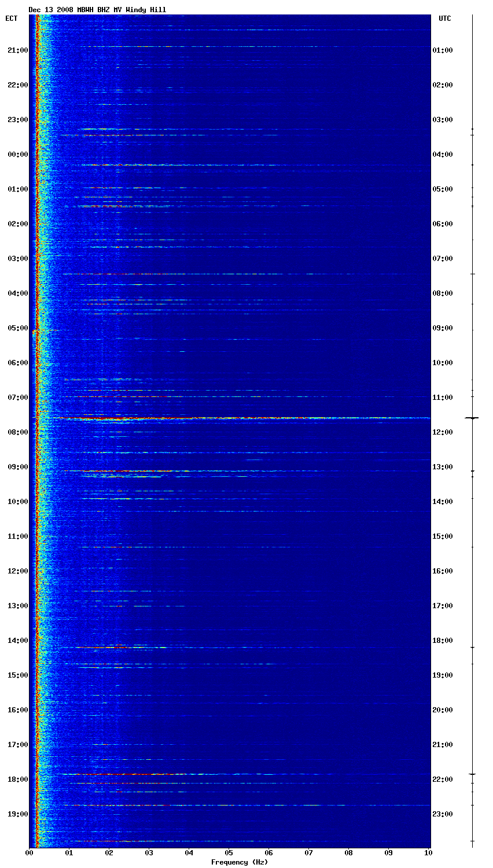Select the 04:00 label on ECT axis
The image size is (493, 868).
point(17,293)
